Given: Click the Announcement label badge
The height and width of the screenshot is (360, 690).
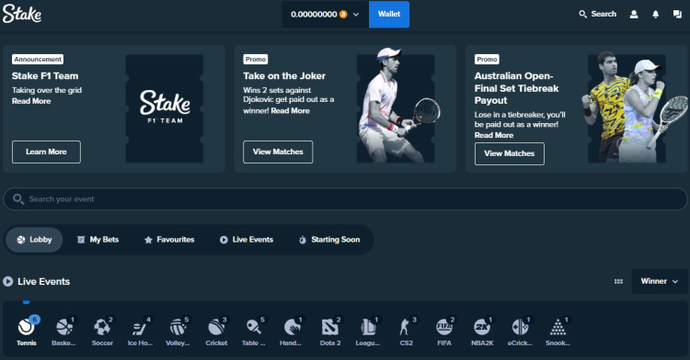Looking at the screenshot, I should point(38,59).
